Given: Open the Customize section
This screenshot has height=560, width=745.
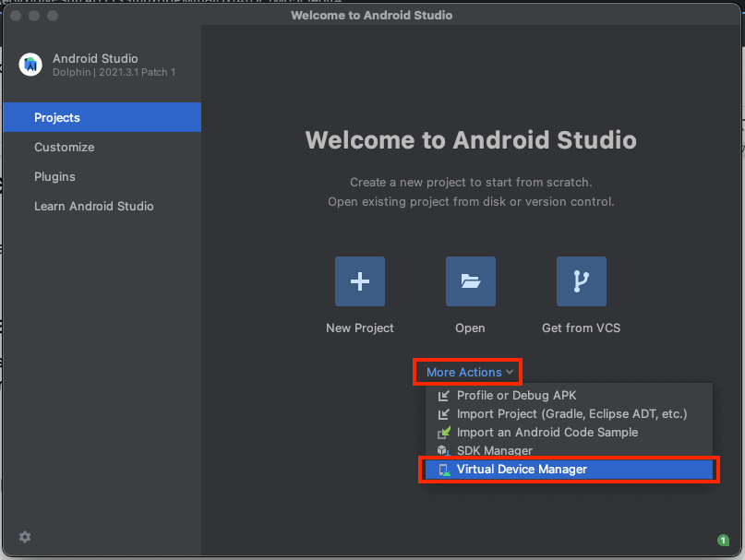Looking at the screenshot, I should (x=64, y=147).
